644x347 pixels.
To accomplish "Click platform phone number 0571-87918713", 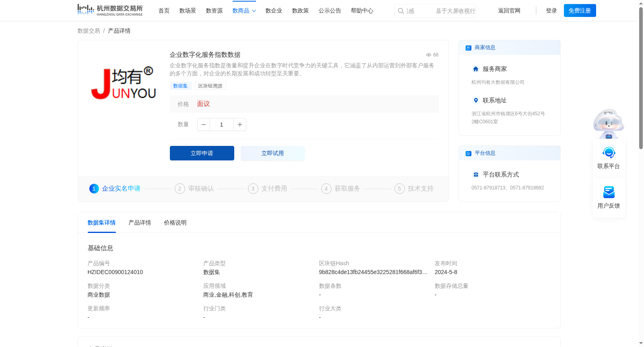I will point(488,188).
